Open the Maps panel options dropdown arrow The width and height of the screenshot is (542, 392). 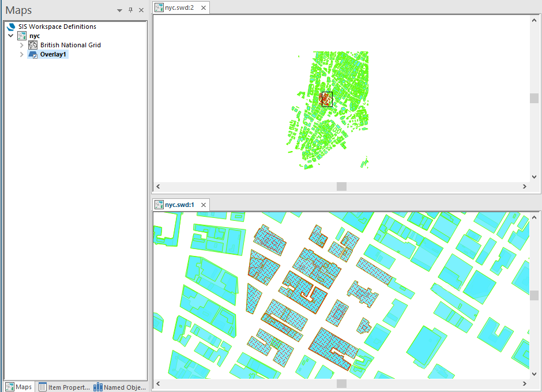click(x=119, y=10)
